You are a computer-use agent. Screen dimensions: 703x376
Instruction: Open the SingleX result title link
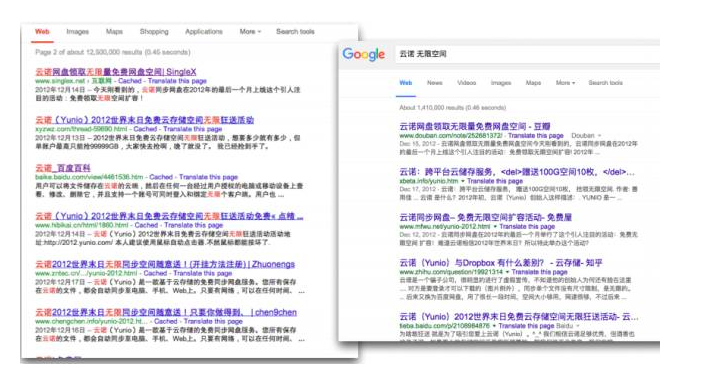(116, 72)
